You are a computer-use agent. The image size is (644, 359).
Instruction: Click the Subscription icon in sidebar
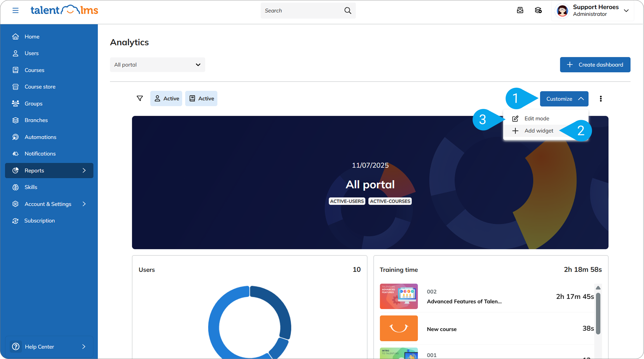(x=16, y=221)
